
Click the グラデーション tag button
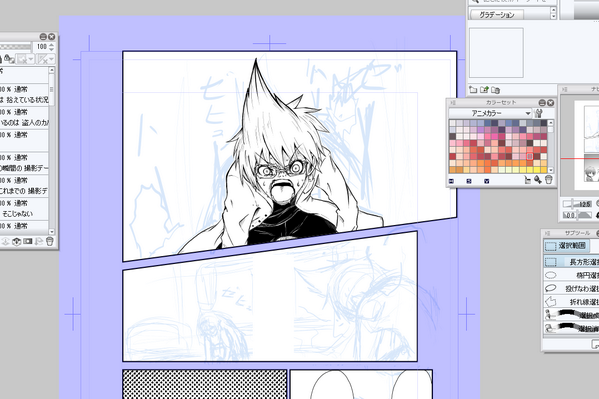pyautogui.click(x=496, y=15)
